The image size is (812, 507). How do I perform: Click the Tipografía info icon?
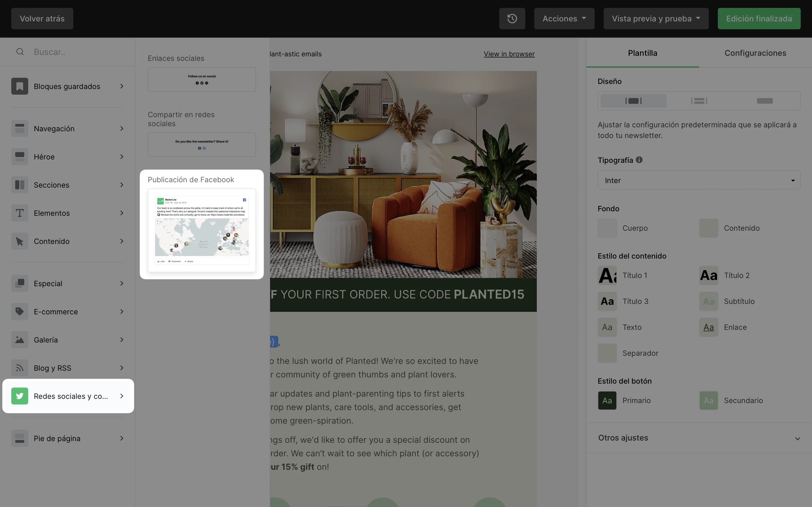coord(639,160)
